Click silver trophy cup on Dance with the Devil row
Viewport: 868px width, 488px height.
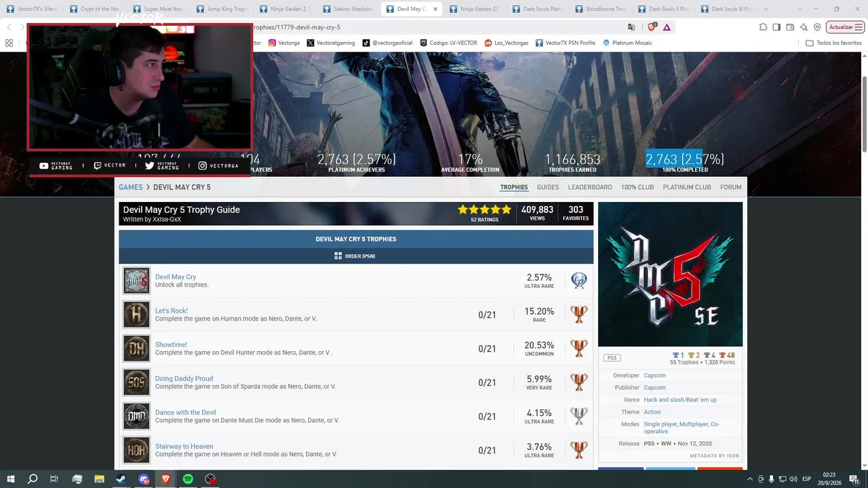pos(578,416)
